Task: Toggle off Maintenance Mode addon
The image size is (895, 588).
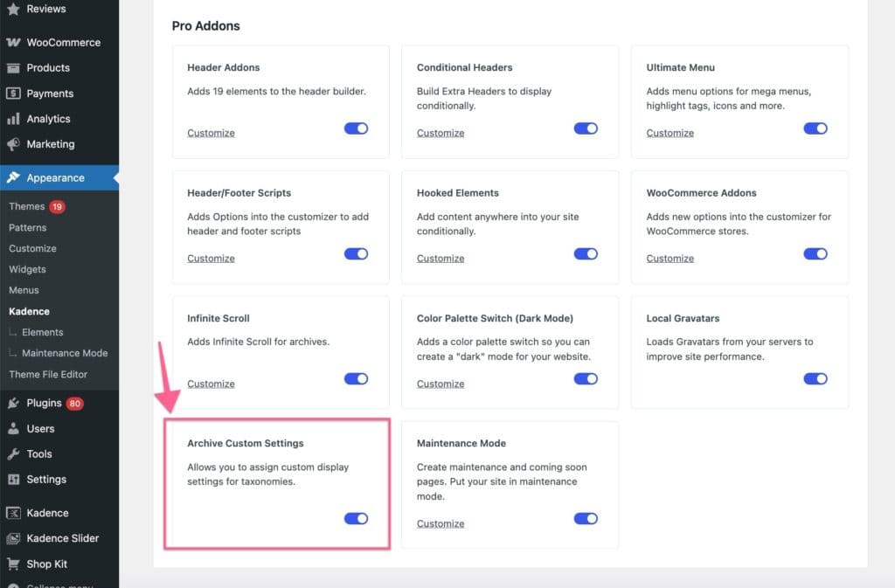Action: [x=586, y=518]
